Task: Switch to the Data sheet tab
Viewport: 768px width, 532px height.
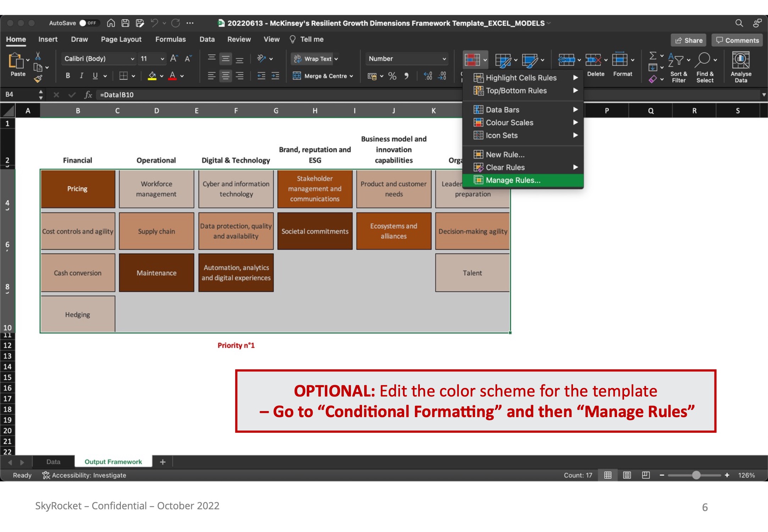Action: coord(53,462)
